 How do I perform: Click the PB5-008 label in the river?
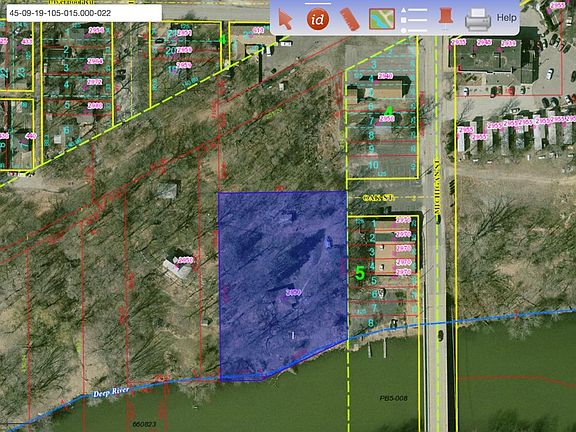393,398
